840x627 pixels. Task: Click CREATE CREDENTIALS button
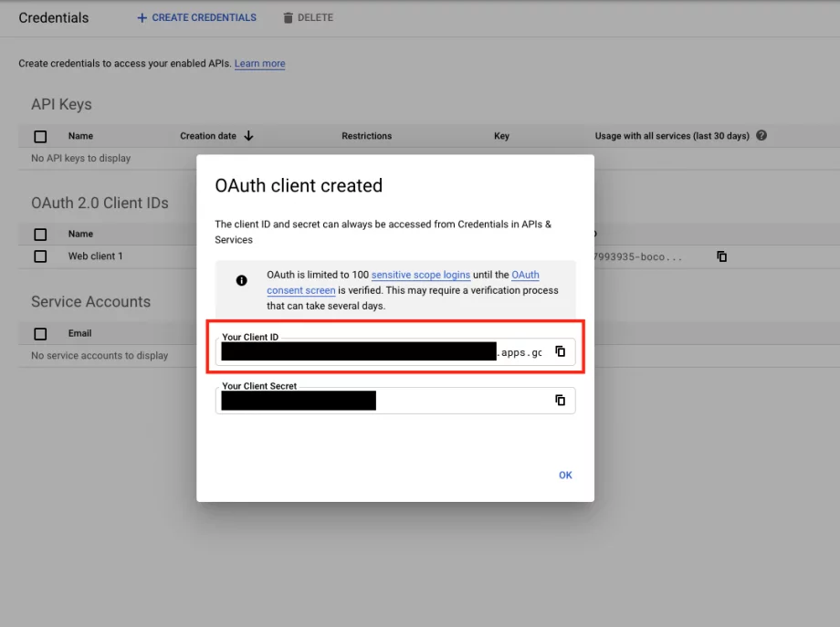(196, 17)
